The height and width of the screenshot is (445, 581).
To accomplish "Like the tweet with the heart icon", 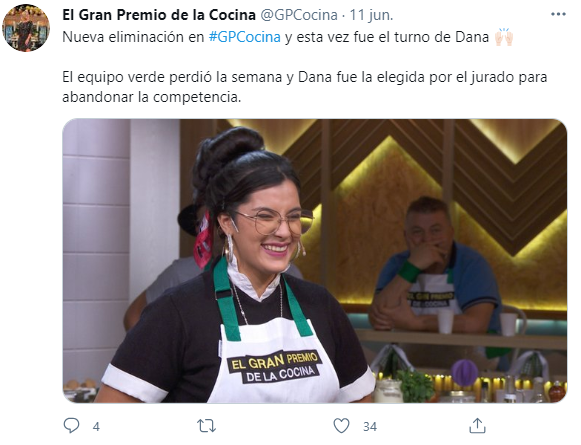I will point(341,425).
